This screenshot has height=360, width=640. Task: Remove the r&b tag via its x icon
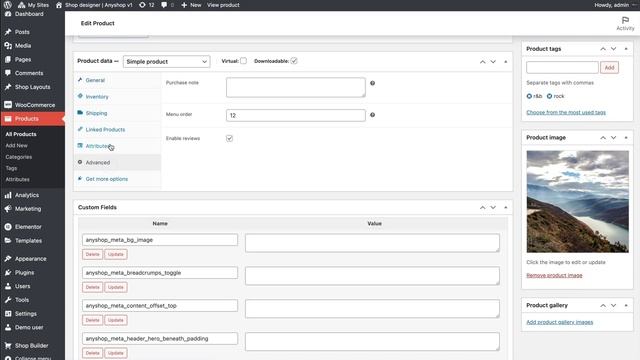click(x=529, y=96)
